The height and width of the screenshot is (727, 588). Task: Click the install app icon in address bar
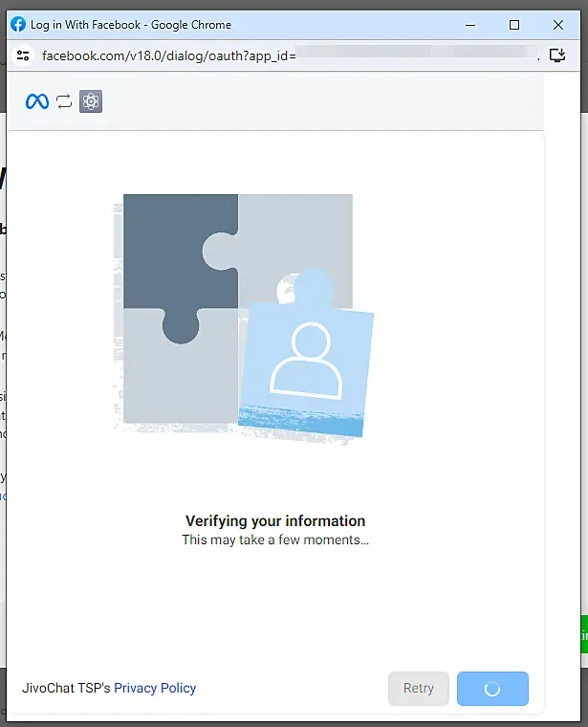click(x=557, y=55)
